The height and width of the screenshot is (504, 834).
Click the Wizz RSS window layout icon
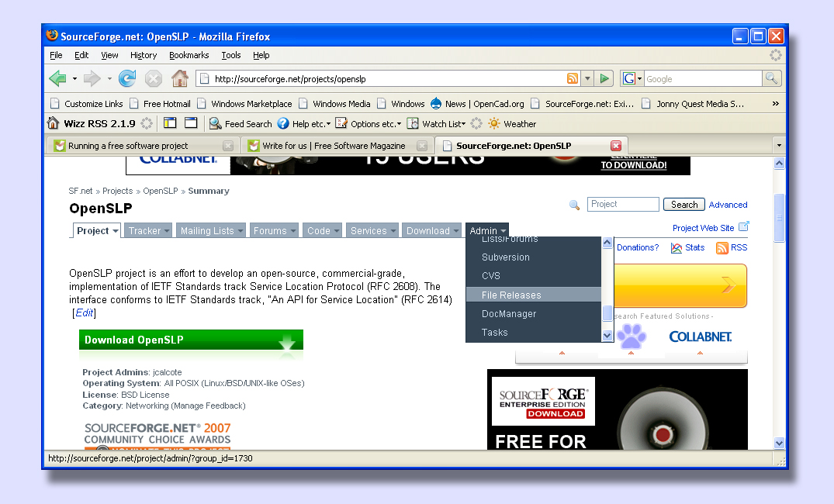click(191, 123)
